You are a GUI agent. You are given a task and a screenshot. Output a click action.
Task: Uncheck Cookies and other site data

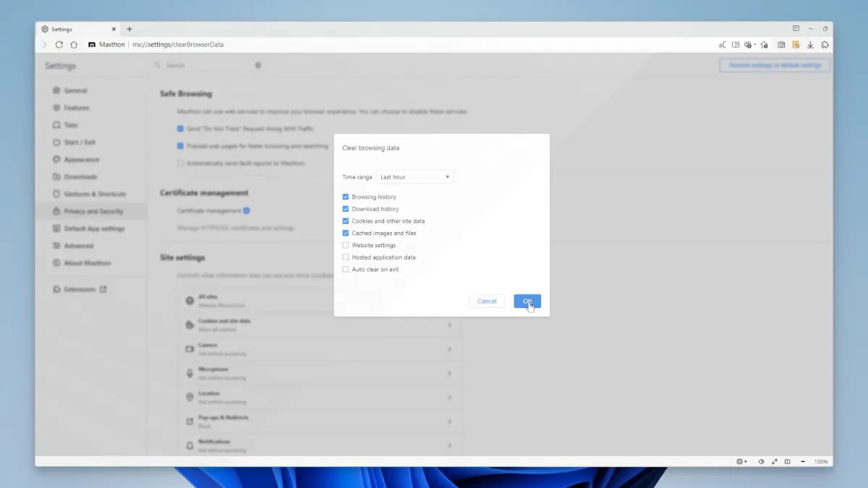click(x=346, y=221)
